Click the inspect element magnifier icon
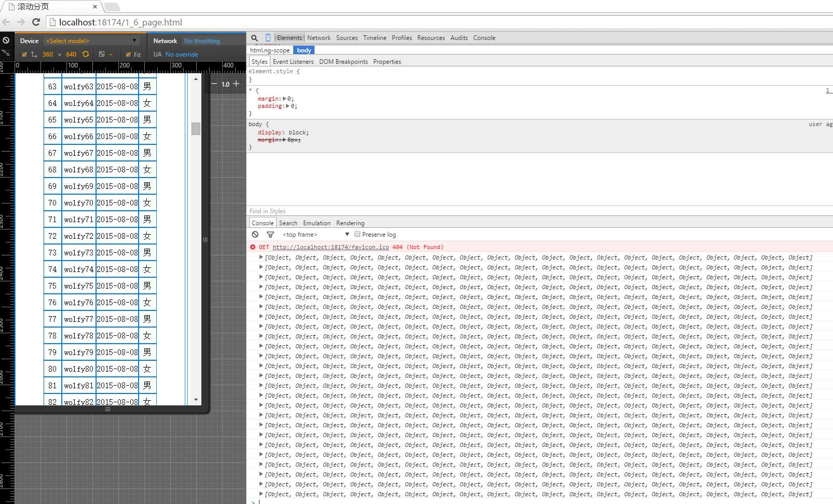 (x=254, y=38)
